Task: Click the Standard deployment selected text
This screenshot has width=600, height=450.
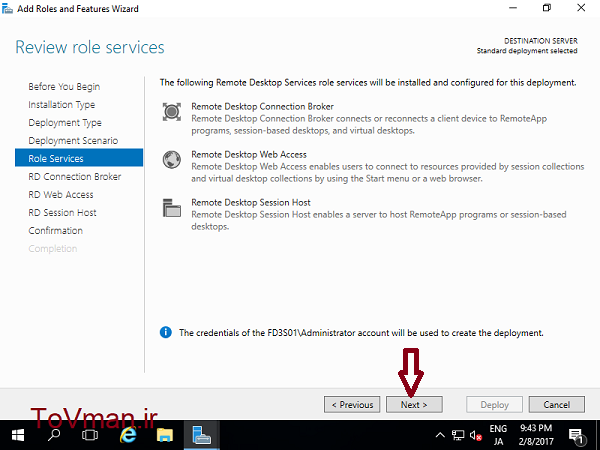Action: 527,51
